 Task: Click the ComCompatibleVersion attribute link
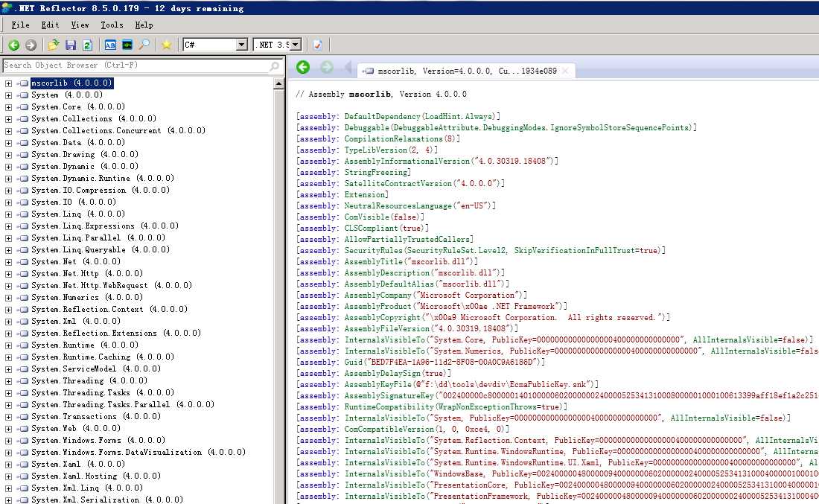[x=387, y=430]
